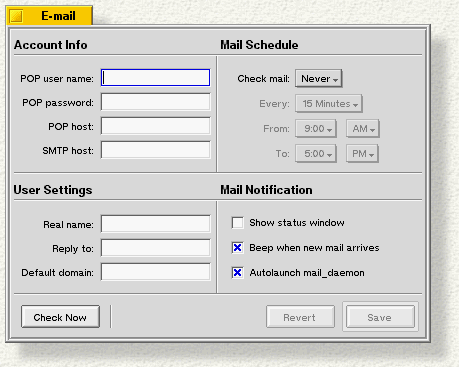This screenshot has height=367, width=459.
Task: Click the POP user name label
Action: 57,79
